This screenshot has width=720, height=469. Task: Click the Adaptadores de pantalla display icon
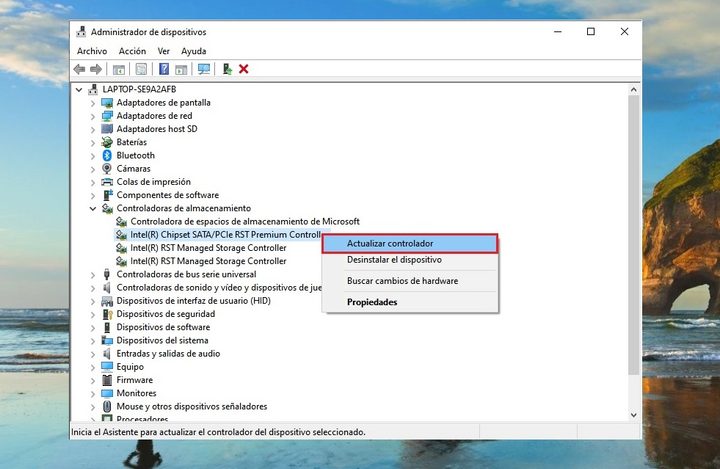tap(107, 103)
